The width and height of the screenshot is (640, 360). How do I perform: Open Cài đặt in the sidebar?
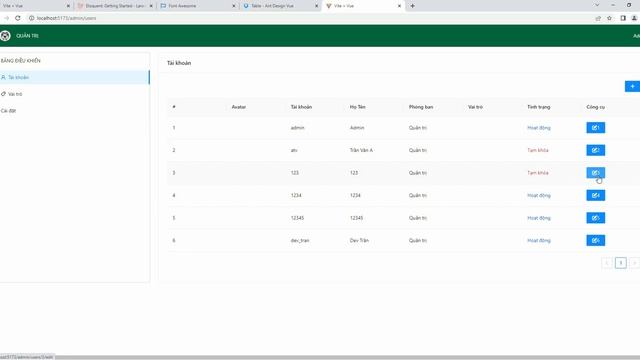tap(75, 111)
